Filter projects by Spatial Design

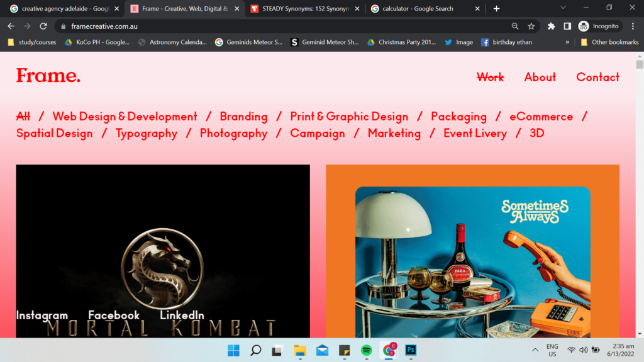[x=54, y=133]
